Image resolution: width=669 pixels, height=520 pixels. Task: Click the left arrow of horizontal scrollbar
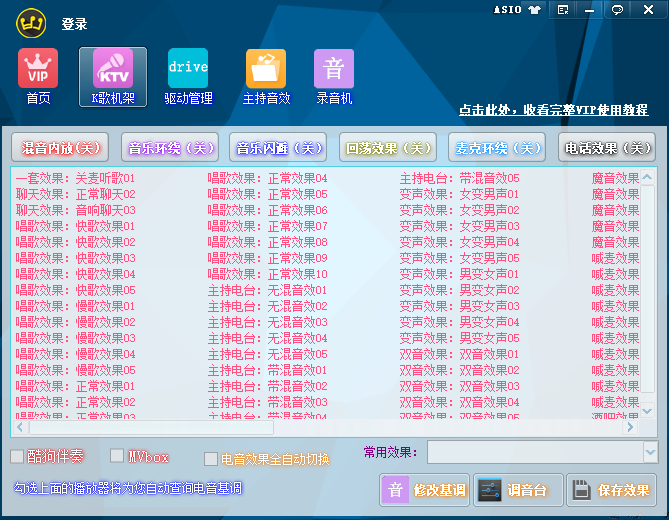[20, 427]
